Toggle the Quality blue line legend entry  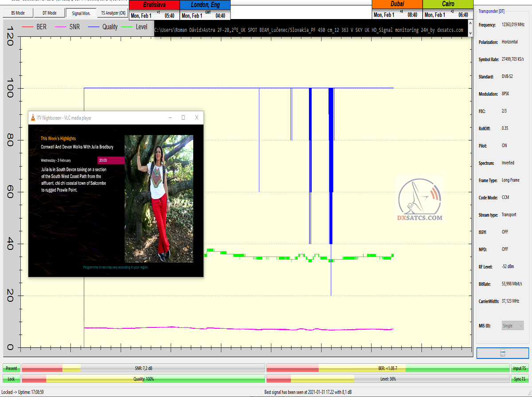coord(103,27)
